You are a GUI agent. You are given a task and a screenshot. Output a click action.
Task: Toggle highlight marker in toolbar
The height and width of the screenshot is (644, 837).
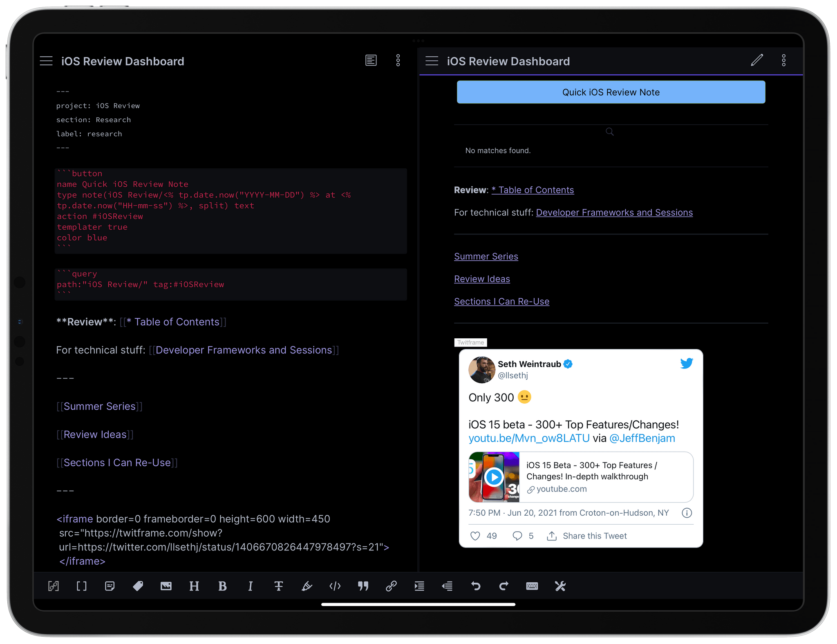pos(307,586)
